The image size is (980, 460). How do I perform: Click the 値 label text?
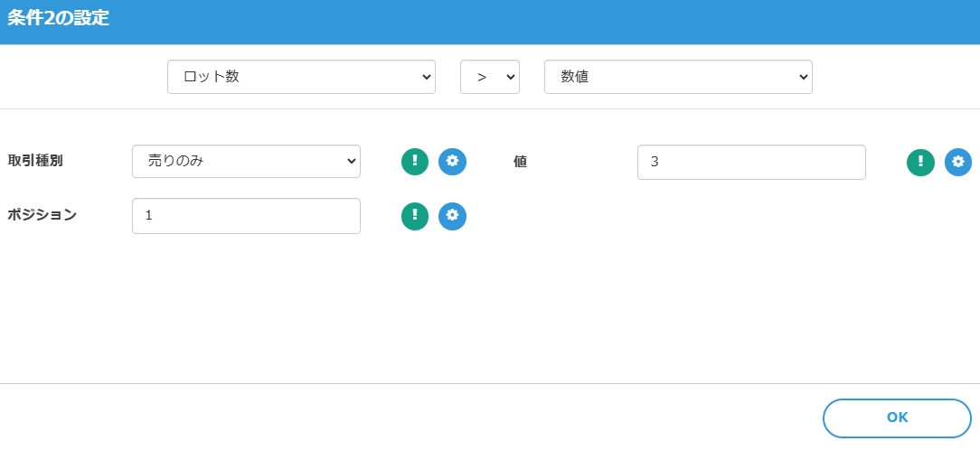click(520, 162)
